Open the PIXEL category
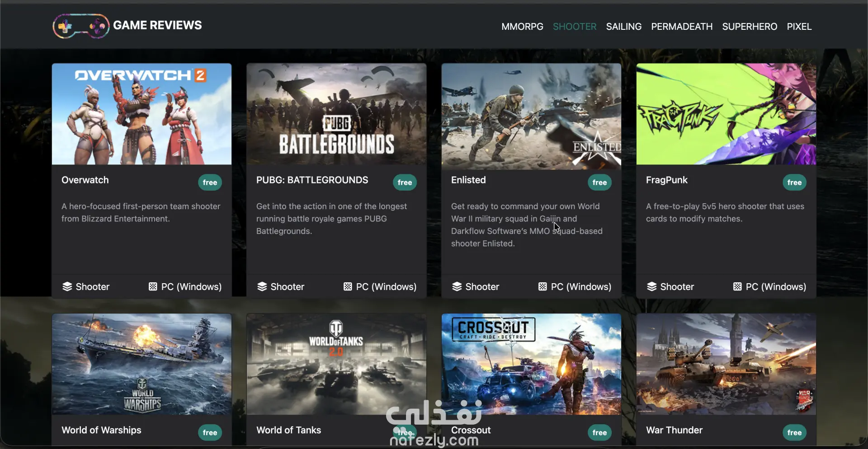 799,27
